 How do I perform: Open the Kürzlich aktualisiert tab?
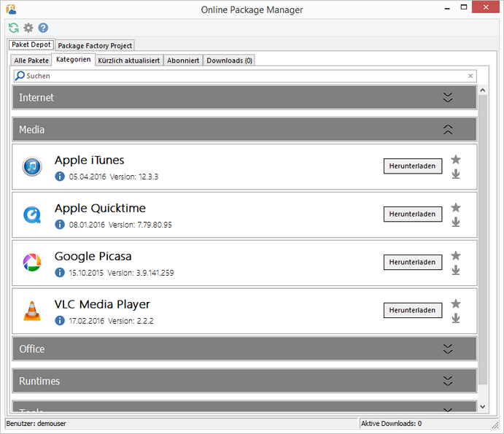click(x=128, y=61)
